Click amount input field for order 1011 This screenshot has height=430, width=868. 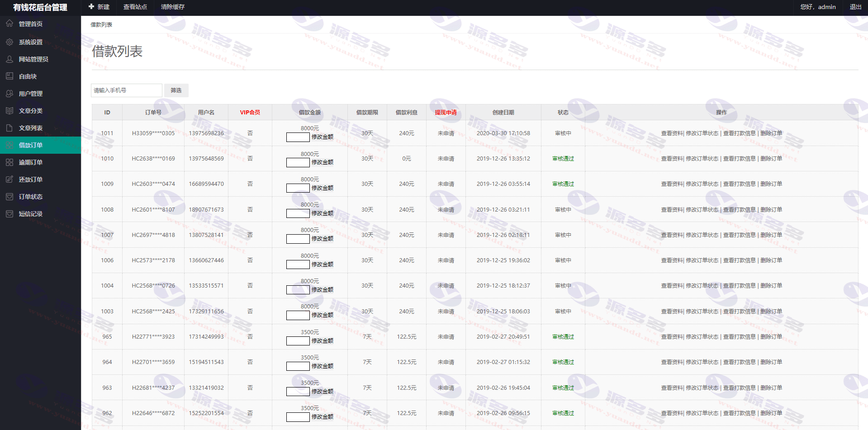click(x=298, y=137)
